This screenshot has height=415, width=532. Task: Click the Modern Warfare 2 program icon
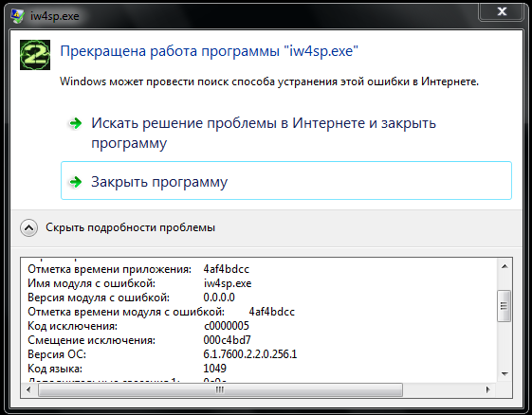click(x=35, y=55)
